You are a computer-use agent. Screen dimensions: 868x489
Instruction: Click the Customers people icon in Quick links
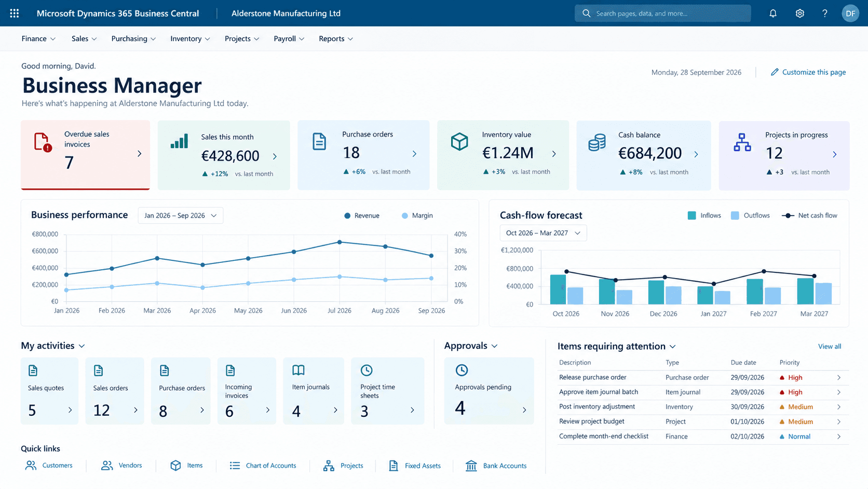click(31, 466)
